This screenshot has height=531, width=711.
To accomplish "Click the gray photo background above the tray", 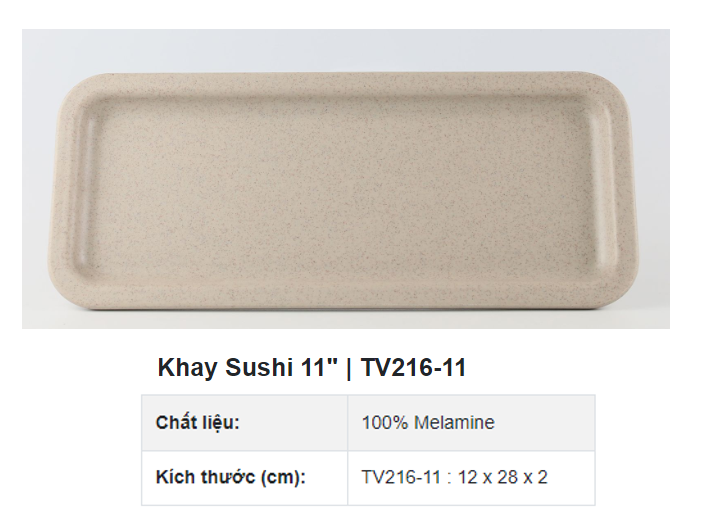I will tap(346, 50).
